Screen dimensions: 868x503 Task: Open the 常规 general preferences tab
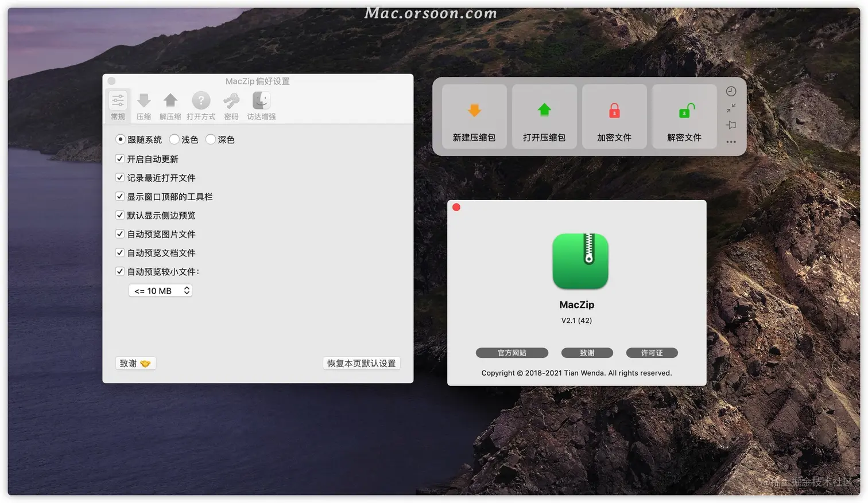point(118,106)
